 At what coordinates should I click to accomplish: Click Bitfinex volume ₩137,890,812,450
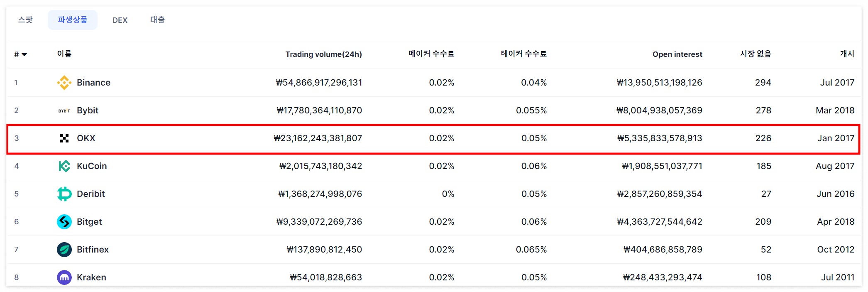click(324, 250)
